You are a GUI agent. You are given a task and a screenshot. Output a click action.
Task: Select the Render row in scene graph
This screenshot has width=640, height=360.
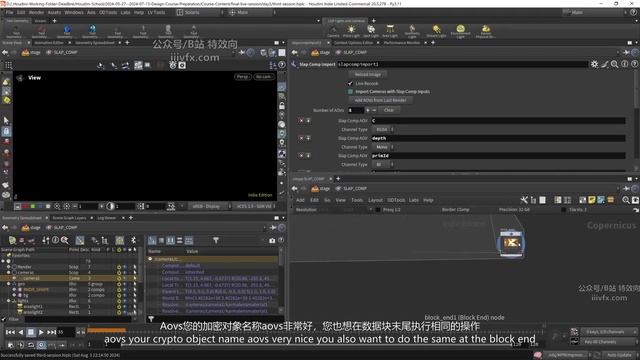coord(69,267)
